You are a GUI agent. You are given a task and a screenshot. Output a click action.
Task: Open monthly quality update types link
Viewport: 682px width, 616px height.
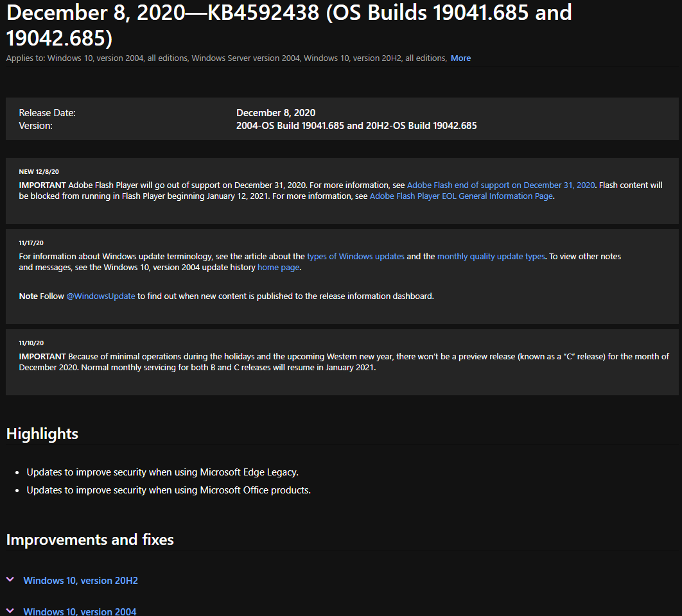click(491, 257)
